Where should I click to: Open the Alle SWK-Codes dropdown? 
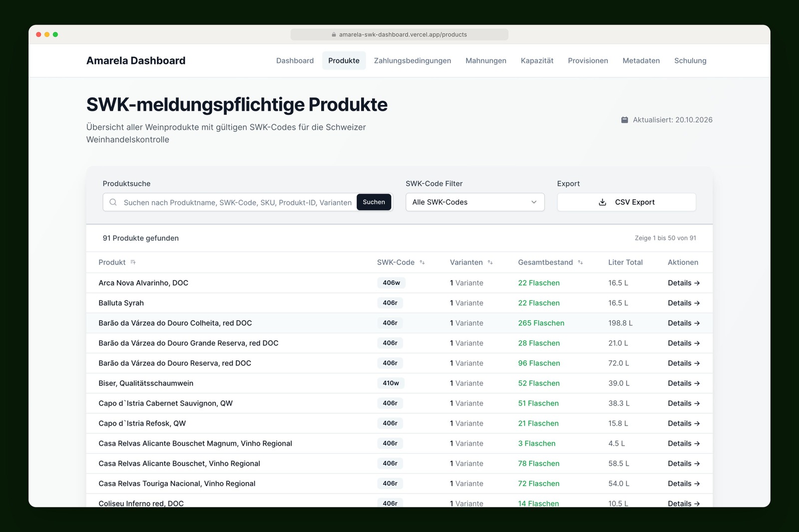[x=475, y=202]
